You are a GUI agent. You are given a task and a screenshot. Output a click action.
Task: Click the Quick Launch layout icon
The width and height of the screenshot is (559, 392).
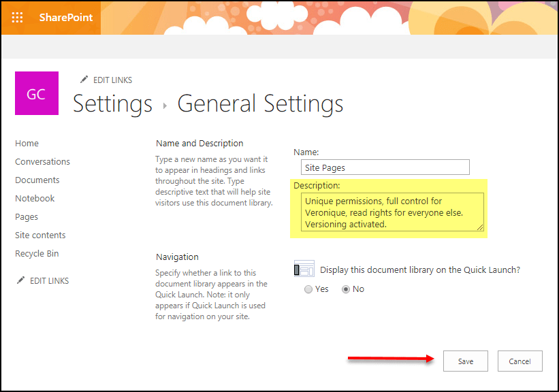point(304,269)
